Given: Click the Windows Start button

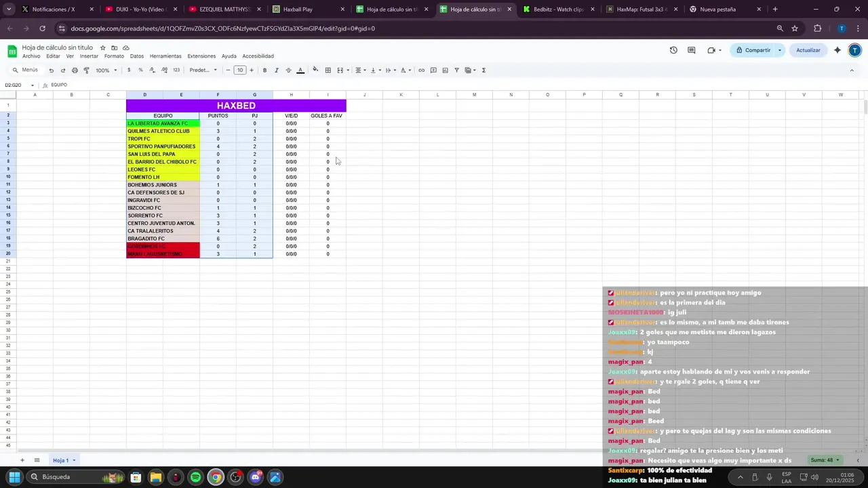Looking at the screenshot, I should pos(14,477).
